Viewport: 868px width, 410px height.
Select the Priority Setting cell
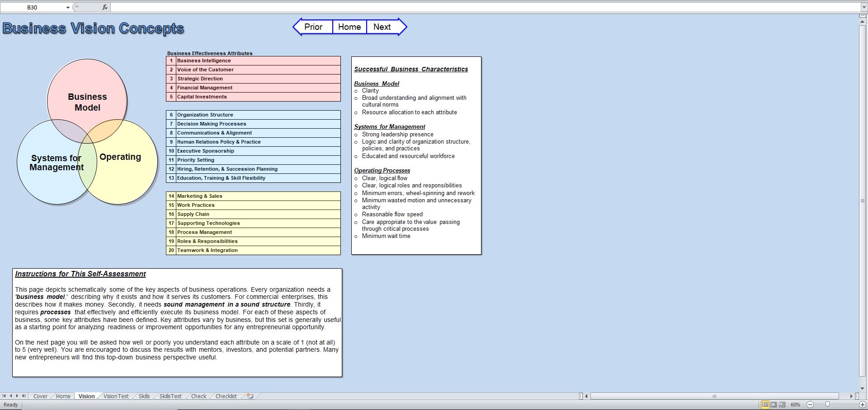(258, 160)
